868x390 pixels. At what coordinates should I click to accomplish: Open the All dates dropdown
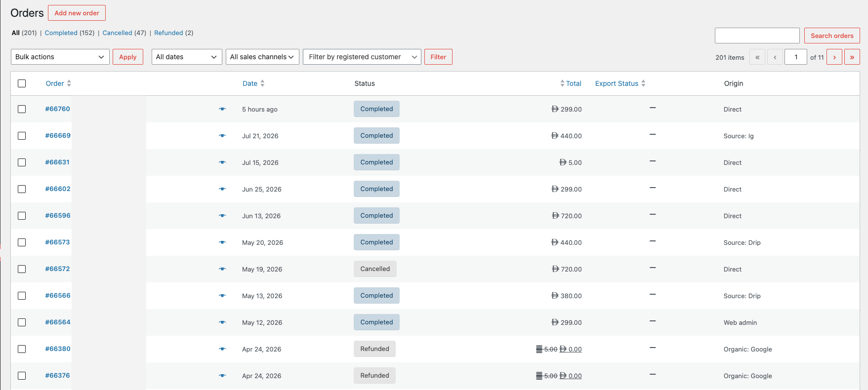coord(187,57)
